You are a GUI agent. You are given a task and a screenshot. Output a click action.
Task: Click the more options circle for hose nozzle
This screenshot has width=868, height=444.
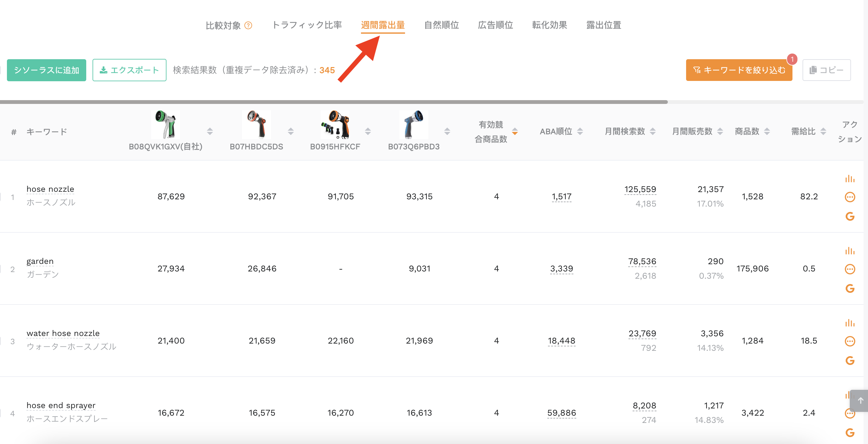pyautogui.click(x=850, y=197)
